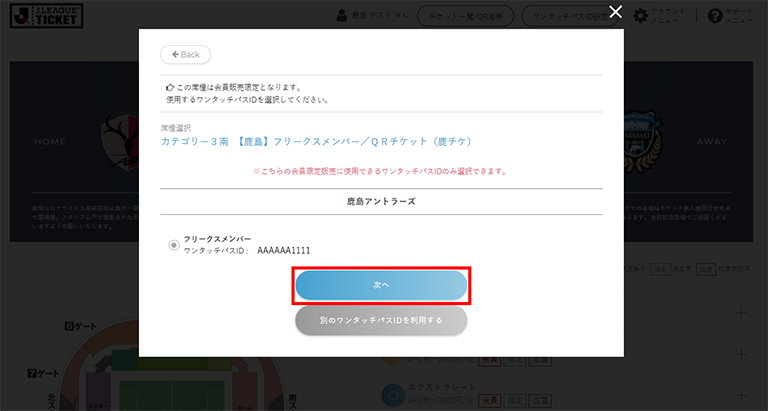
Task: Expand the plus icon under the first seat row
Action: click(742, 354)
